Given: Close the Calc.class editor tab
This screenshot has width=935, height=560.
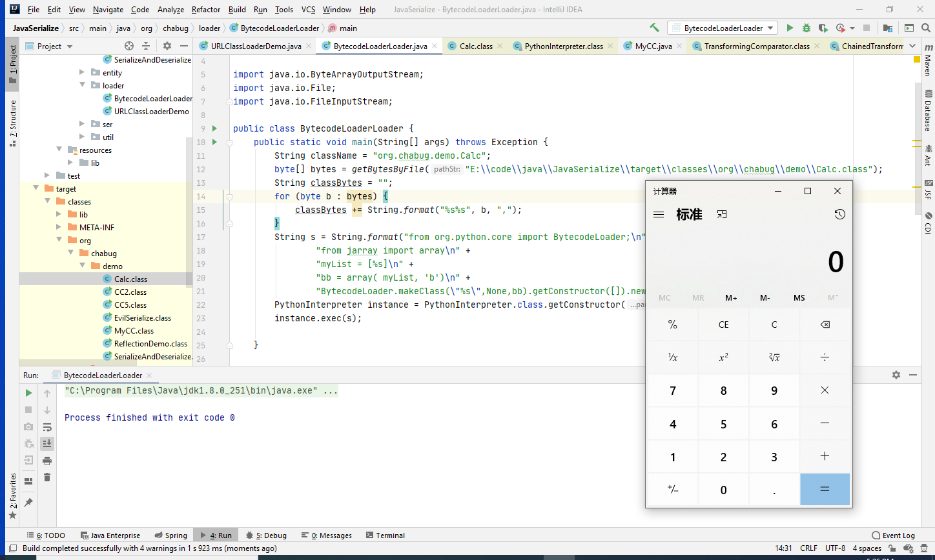Looking at the screenshot, I should 500,46.
